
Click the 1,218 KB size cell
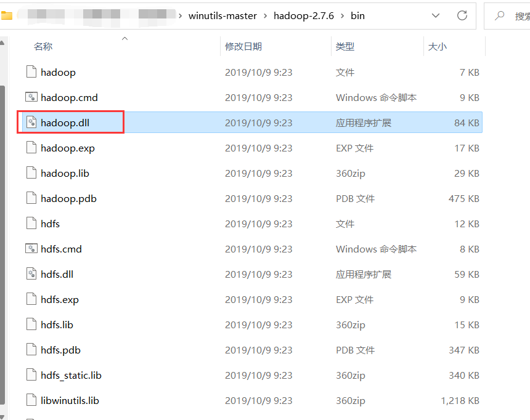coord(460,400)
